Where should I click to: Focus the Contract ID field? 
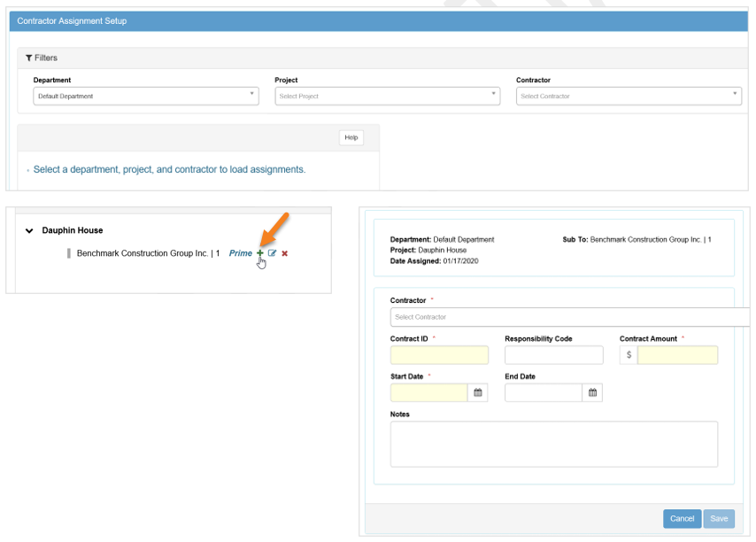pos(439,355)
